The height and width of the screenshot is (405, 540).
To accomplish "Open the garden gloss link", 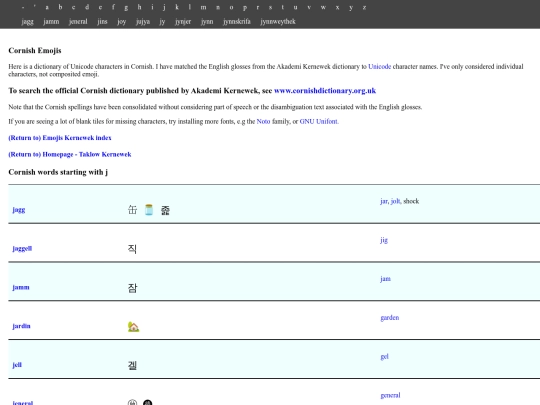I will coord(390,318).
